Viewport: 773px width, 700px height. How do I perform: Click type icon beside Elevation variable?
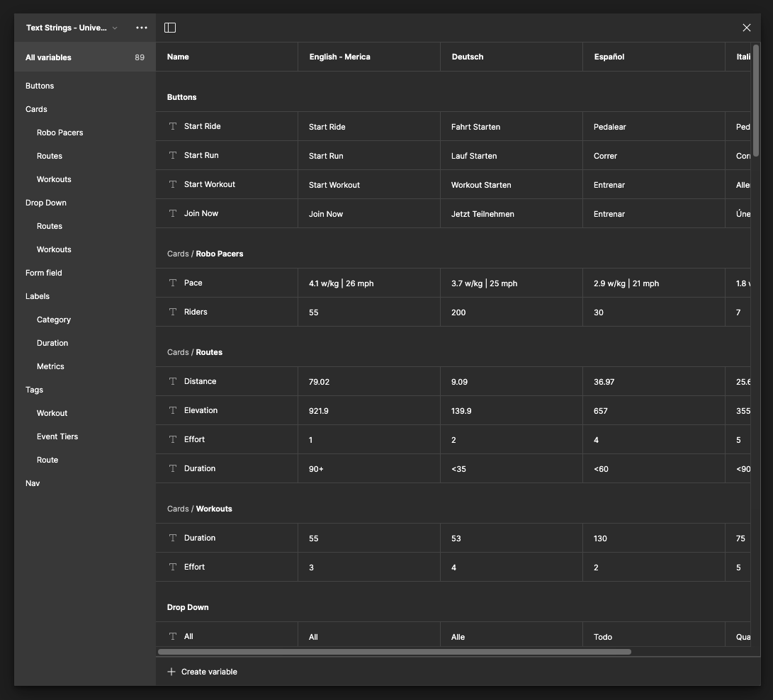point(173,410)
